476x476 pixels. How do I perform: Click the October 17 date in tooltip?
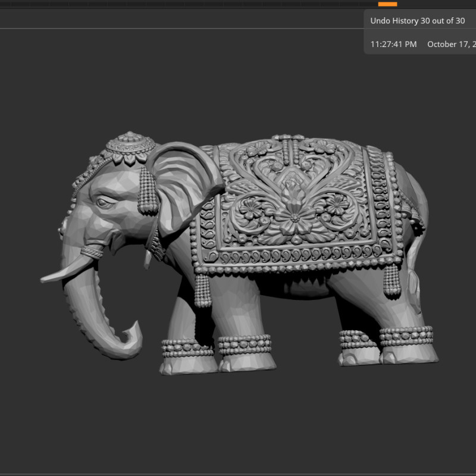point(451,44)
